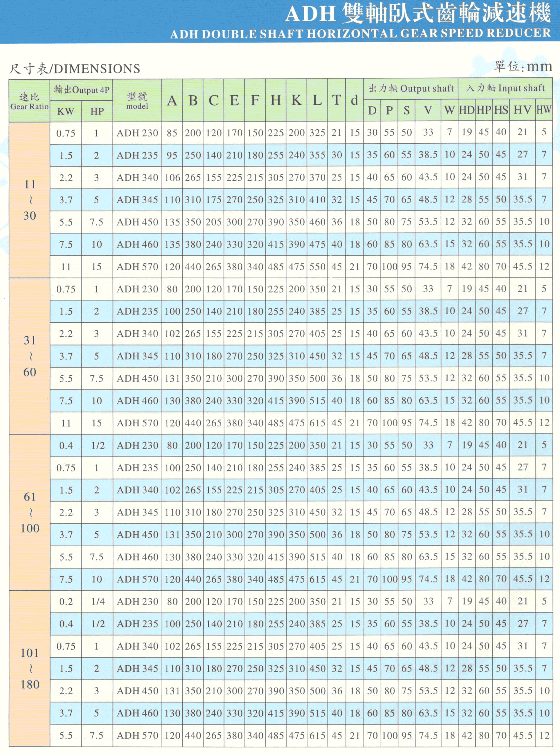This screenshot has width=560, height=754.
Task: Select the 61~100 gear ratio cell
Action: [29, 512]
